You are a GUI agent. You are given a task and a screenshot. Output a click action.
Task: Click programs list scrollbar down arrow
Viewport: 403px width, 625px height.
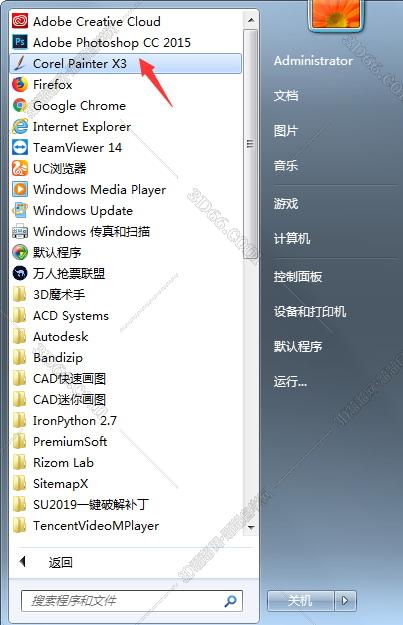251,527
